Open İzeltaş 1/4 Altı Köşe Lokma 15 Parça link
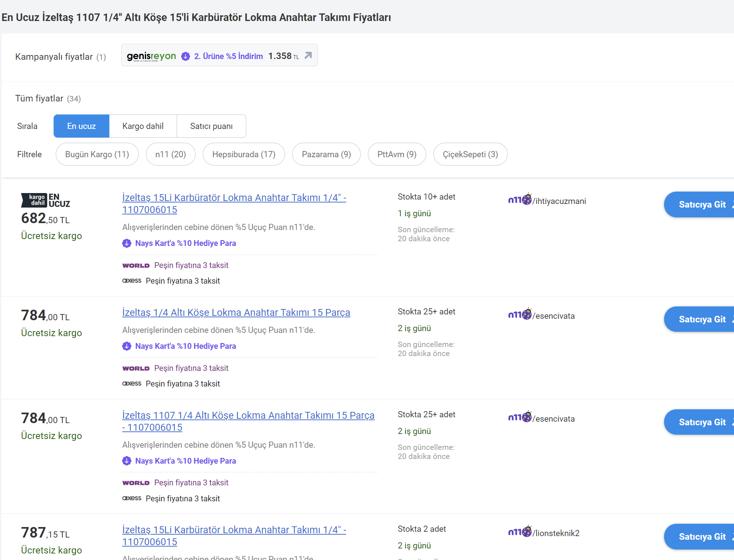The width and height of the screenshot is (734, 560). coord(236,312)
